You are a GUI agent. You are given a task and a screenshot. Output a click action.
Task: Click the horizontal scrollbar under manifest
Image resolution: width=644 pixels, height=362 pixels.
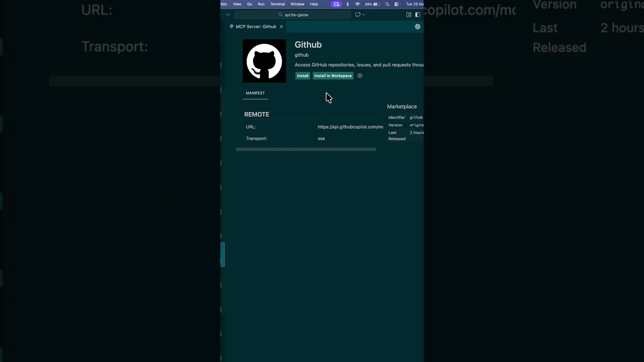click(306, 149)
